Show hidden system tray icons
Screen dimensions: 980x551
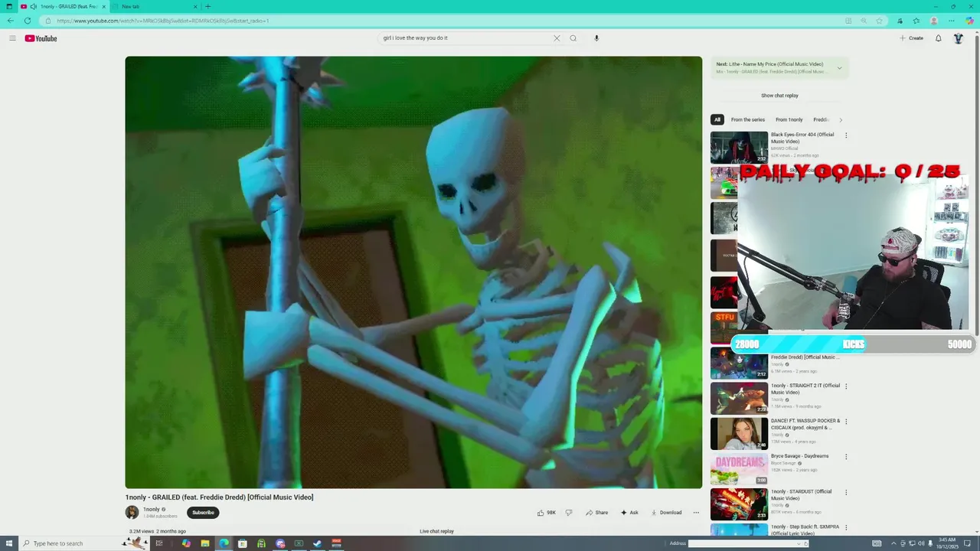tap(893, 543)
